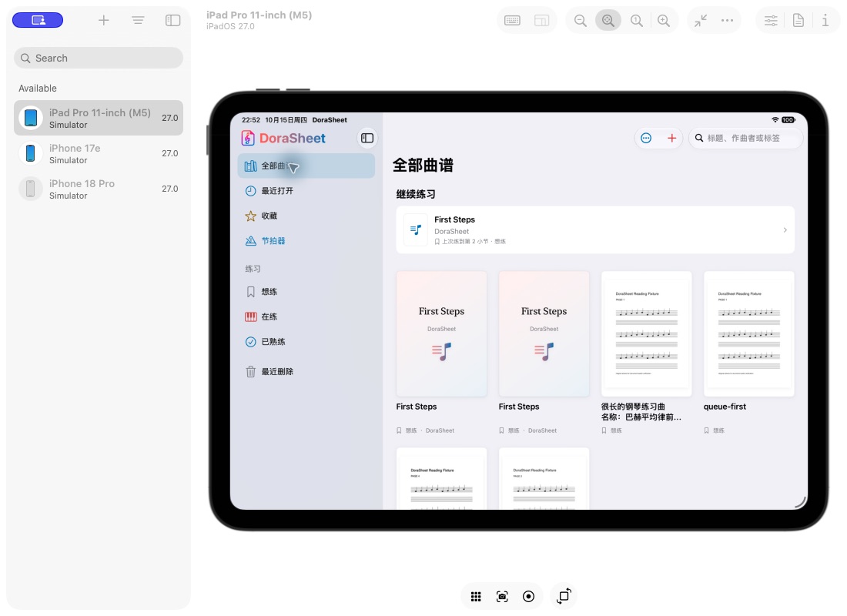Add a new simulator with plus icon

104,20
